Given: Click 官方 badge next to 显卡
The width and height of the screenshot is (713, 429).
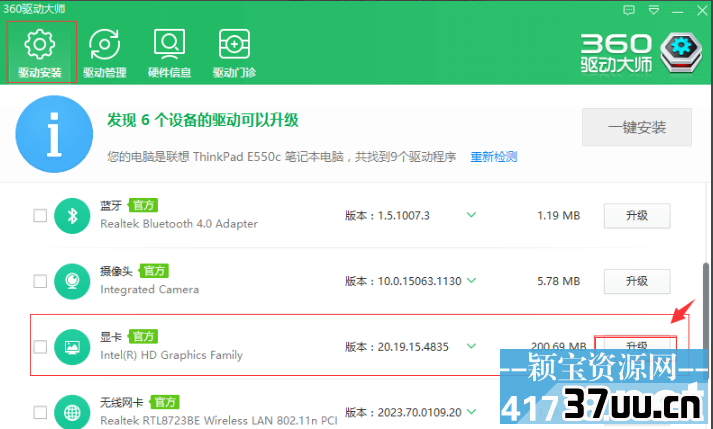Looking at the screenshot, I should pos(143,337).
